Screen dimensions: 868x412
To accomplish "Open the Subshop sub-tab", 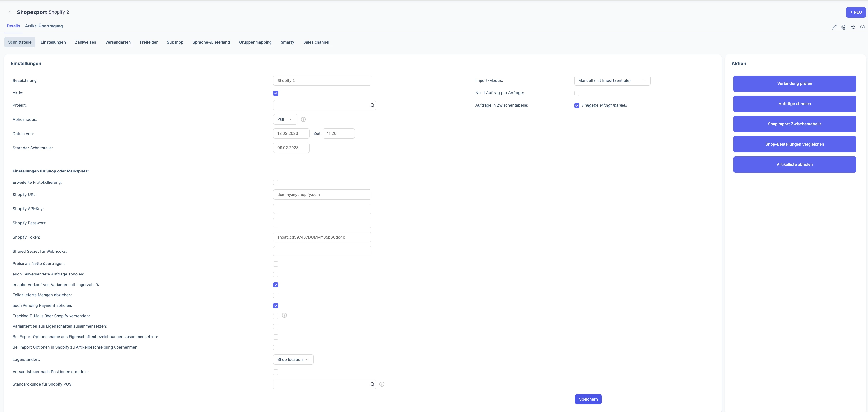I will [175, 42].
